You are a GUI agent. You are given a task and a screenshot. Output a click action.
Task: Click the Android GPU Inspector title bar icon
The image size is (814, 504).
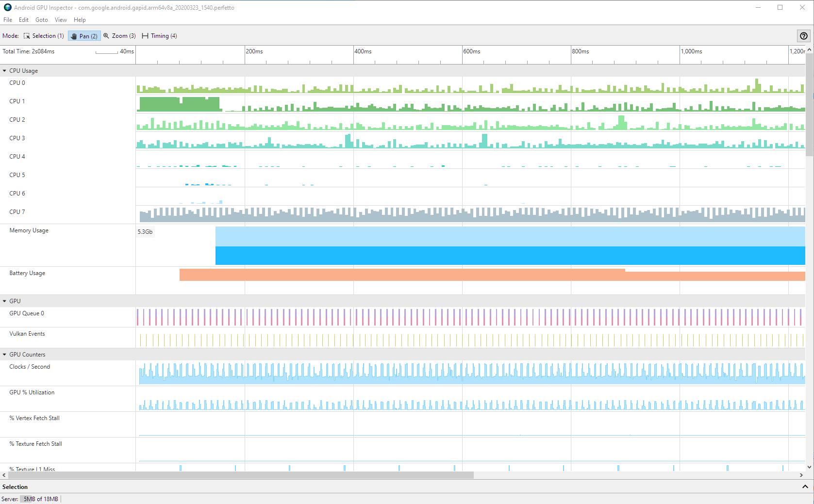(x=7, y=7)
